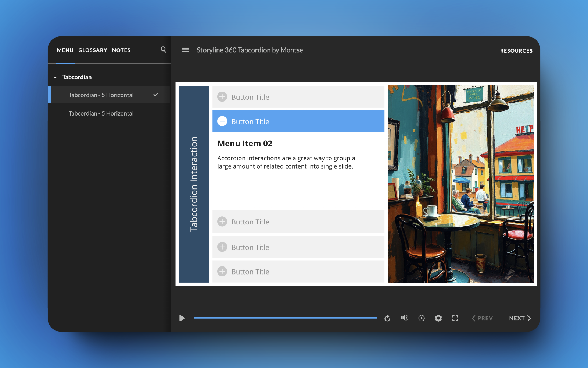Image resolution: width=588 pixels, height=368 pixels.
Task: Switch to the Notes tab
Action: pos(121,50)
